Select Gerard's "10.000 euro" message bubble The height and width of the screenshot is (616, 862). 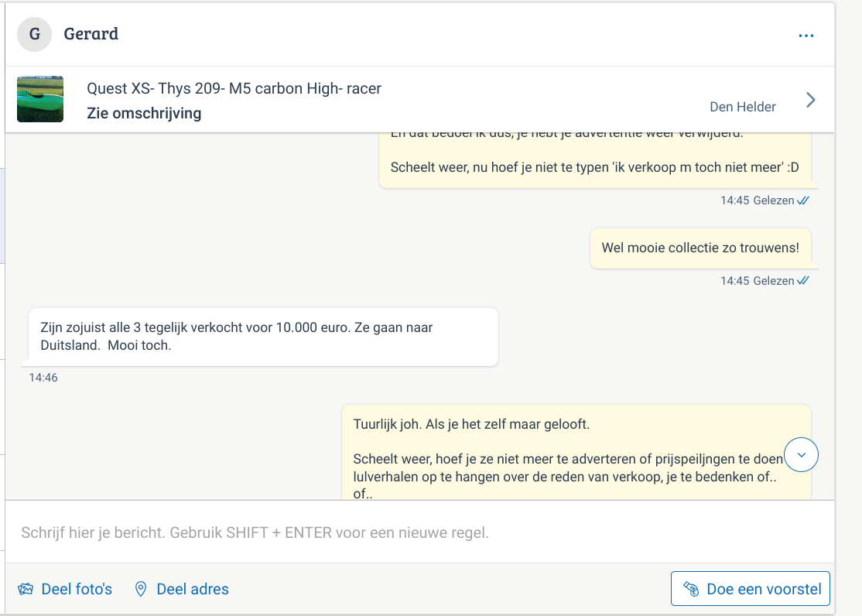[263, 337]
